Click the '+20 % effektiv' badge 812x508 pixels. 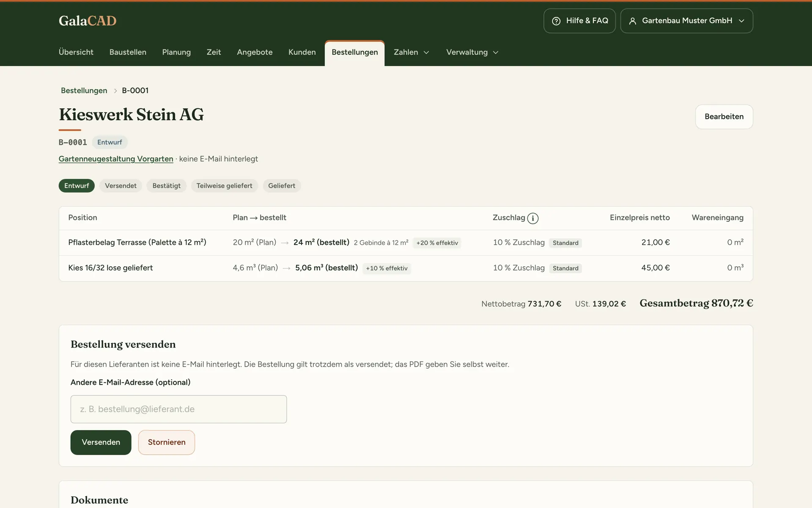437,243
